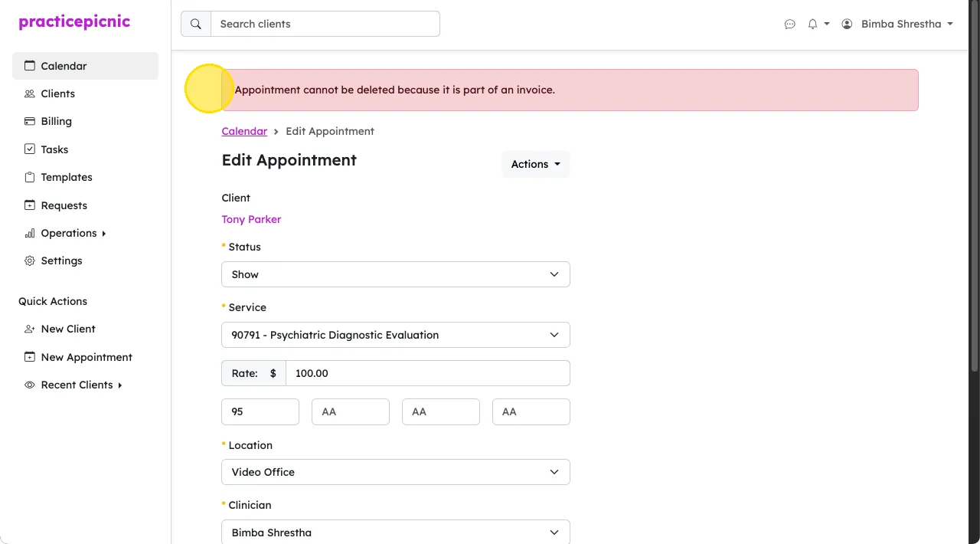Click the New Client person-plus icon
The width and height of the screenshot is (980, 544).
point(30,329)
